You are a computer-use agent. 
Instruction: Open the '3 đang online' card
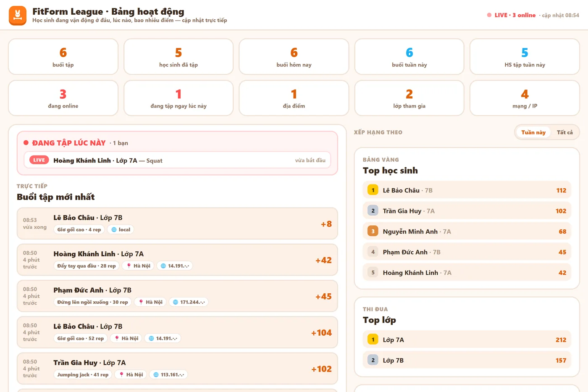point(63,98)
